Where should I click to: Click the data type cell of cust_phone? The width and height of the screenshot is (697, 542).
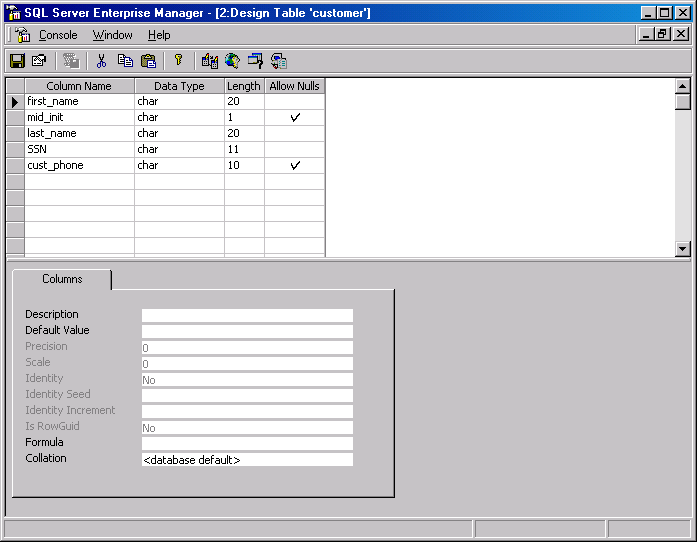(x=180, y=165)
